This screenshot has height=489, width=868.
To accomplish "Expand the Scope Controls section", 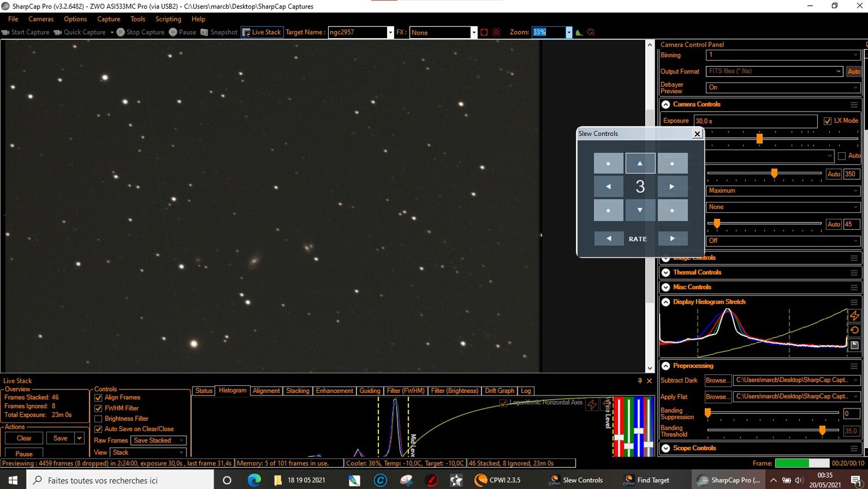I will tap(666, 448).
